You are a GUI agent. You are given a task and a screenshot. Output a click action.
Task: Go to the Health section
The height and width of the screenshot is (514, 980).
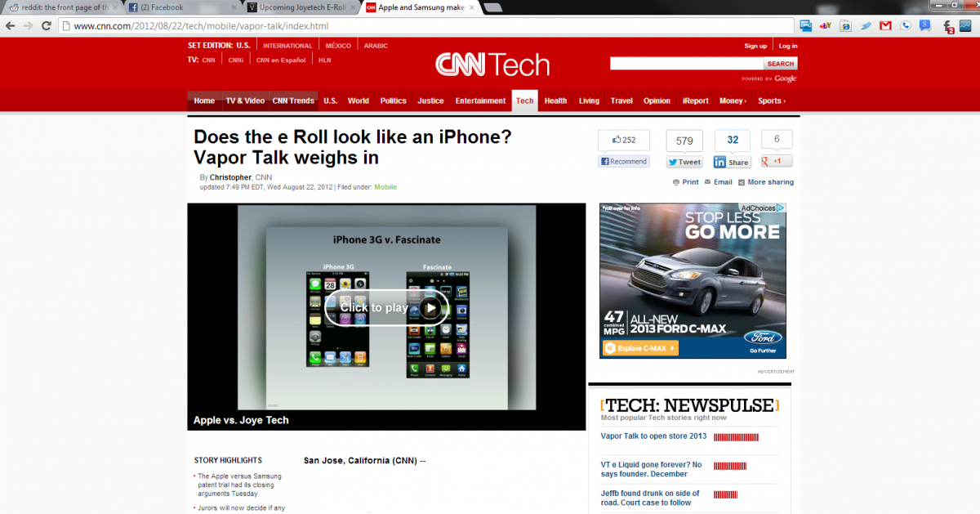pyautogui.click(x=555, y=101)
